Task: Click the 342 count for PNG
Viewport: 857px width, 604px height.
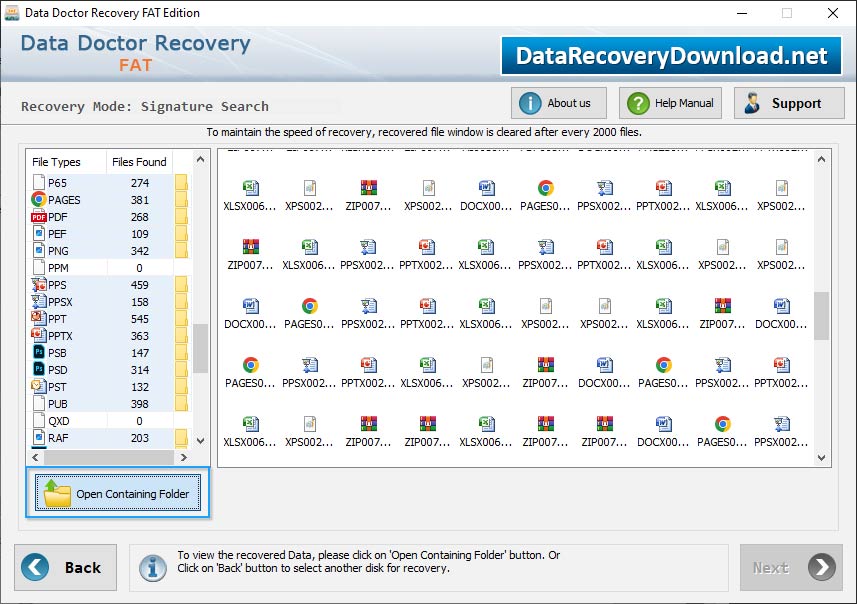Action: point(139,251)
